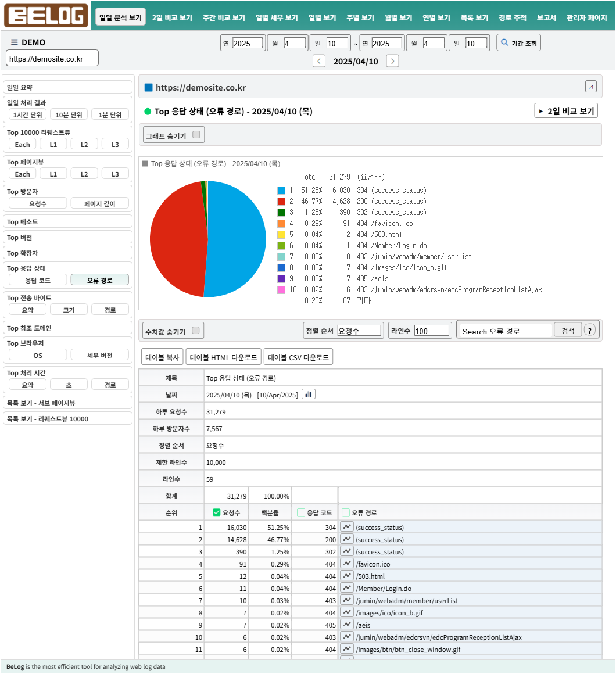The width and height of the screenshot is (616, 674).
Task: Select sidebar 응답 코드 under Top 응답 상태
Action: [38, 280]
